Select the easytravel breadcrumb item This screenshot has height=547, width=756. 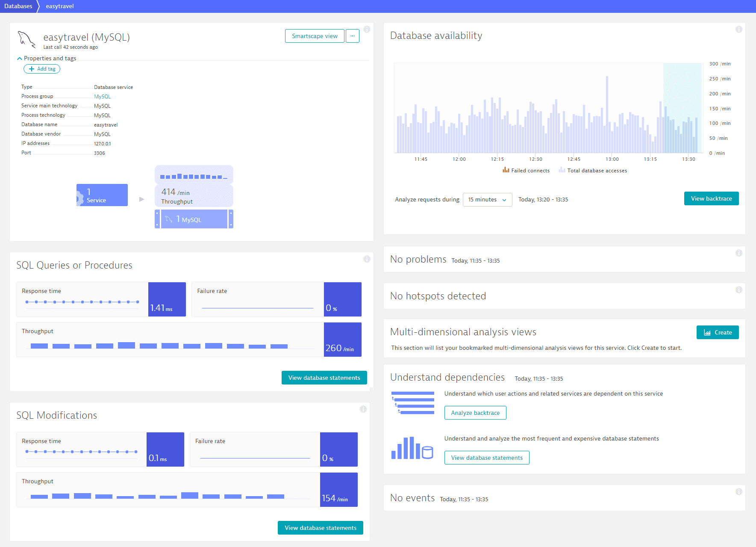pyautogui.click(x=60, y=6)
